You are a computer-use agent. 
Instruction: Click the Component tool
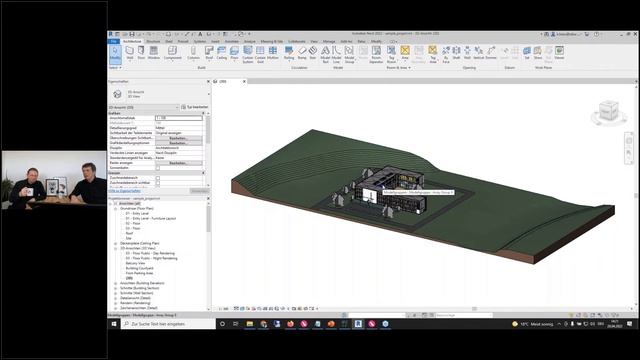pos(172,53)
